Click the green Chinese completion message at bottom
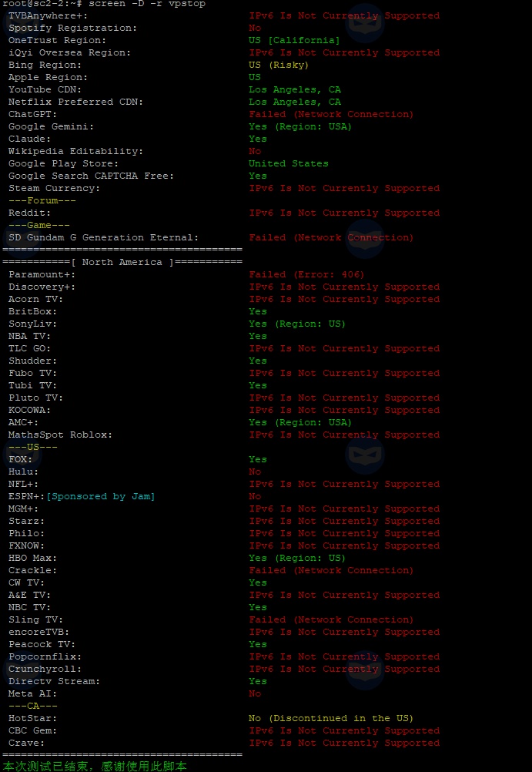532x772 pixels. click(94, 767)
